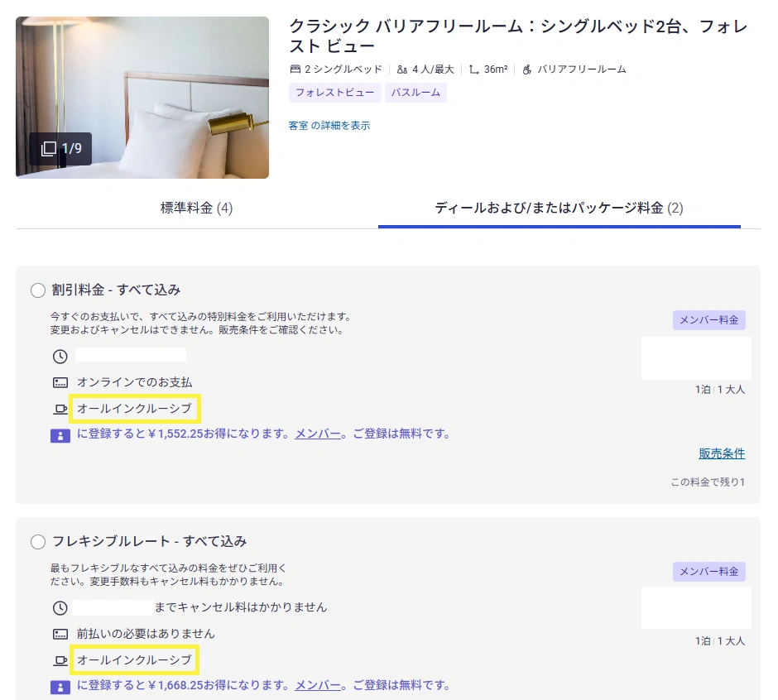Click the 2 single beds icon

click(295, 70)
